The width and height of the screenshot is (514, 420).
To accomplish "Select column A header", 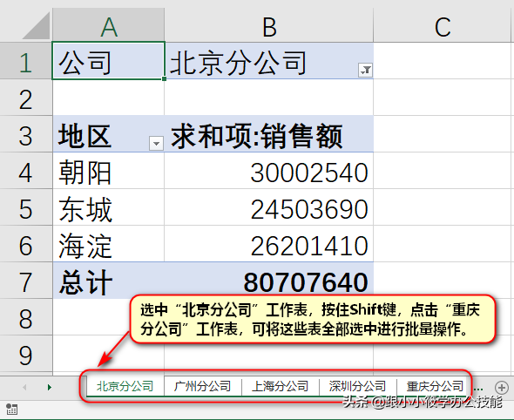I will [x=109, y=25].
